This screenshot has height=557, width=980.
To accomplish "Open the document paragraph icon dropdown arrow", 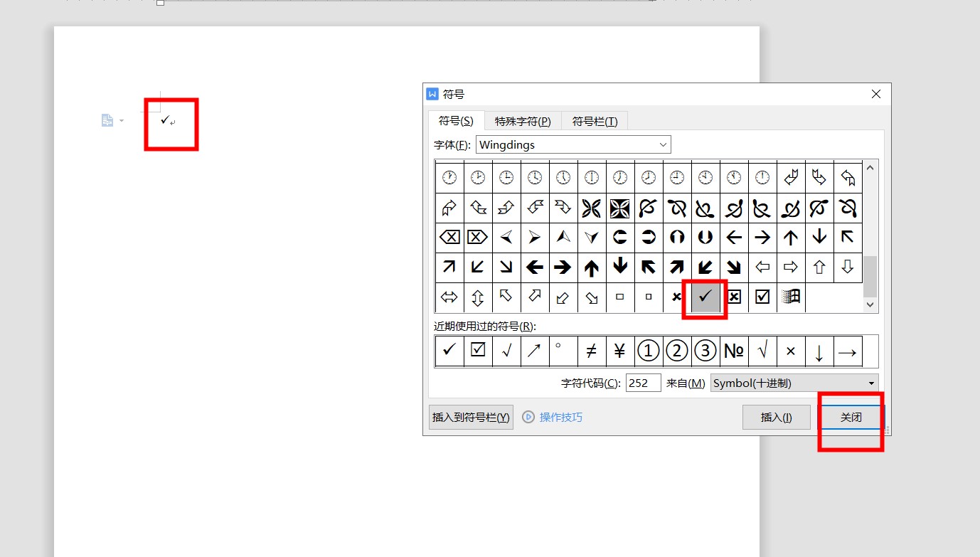I will pyautogui.click(x=122, y=121).
